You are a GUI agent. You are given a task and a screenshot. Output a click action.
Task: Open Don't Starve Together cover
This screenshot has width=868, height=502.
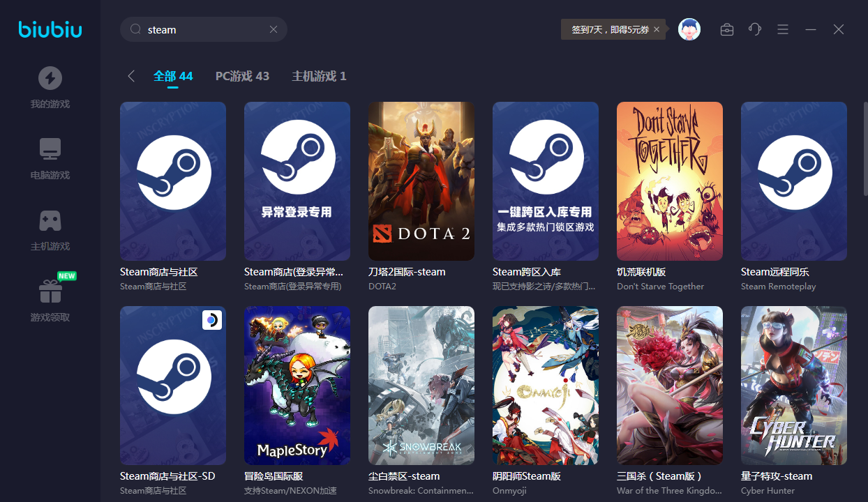[x=670, y=181]
